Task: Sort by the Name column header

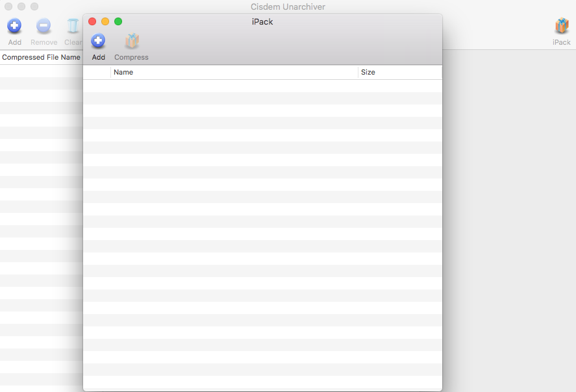Action: click(234, 72)
